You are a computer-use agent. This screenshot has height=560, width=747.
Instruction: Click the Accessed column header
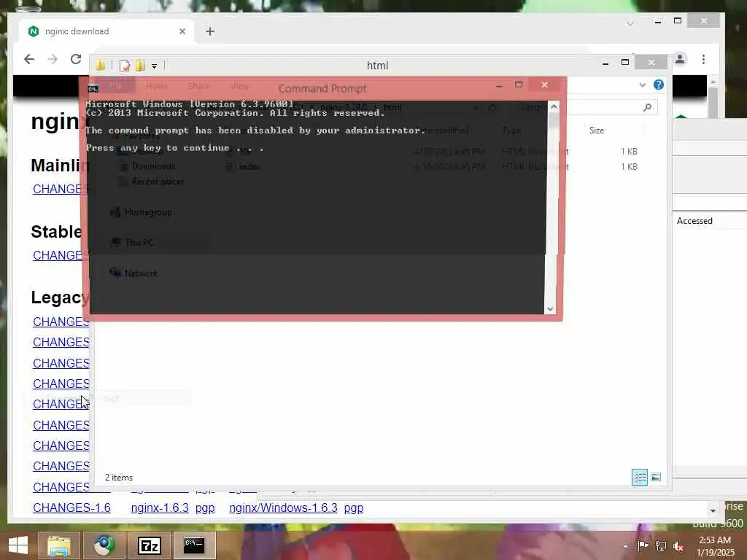click(x=694, y=221)
